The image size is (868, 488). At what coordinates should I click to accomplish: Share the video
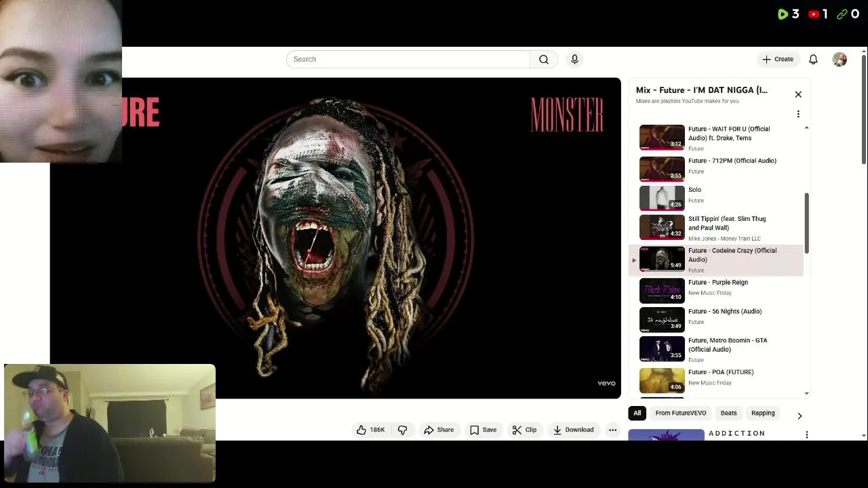click(x=439, y=430)
